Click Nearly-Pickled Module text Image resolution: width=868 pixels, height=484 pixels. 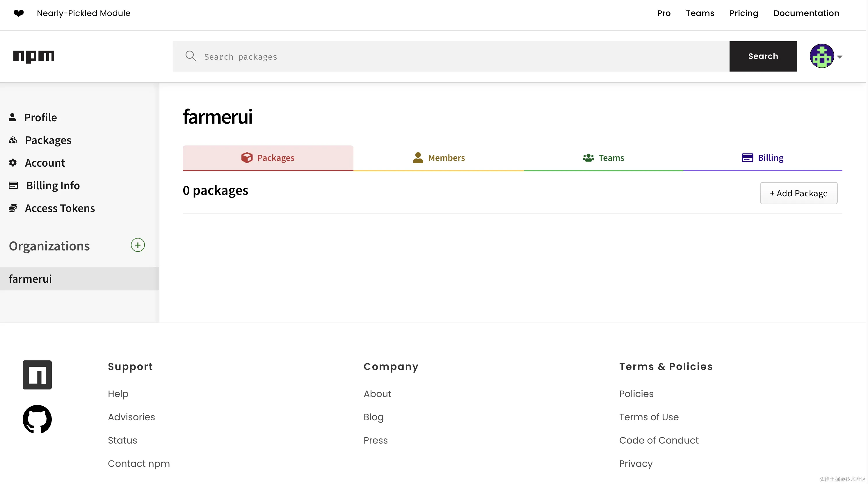83,13
